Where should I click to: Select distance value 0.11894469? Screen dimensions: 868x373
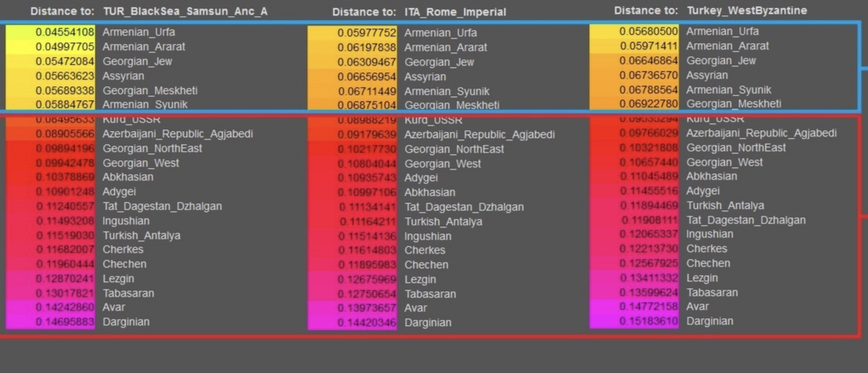coord(648,206)
